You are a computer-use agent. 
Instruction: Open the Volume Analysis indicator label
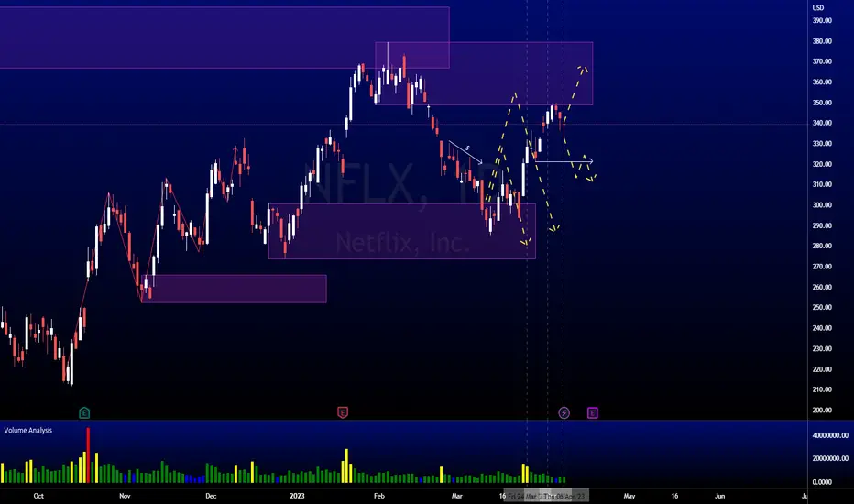click(x=28, y=430)
